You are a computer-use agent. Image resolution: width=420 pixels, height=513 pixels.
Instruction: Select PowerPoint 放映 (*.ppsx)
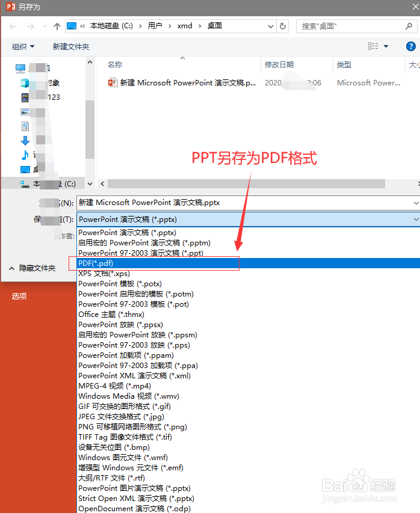(249, 325)
